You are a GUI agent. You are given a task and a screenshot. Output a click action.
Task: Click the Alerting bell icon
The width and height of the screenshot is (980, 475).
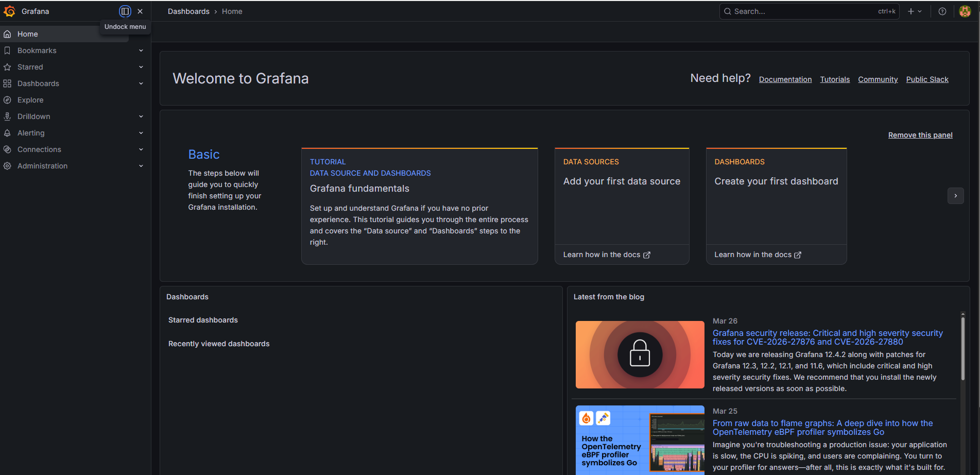(x=7, y=132)
